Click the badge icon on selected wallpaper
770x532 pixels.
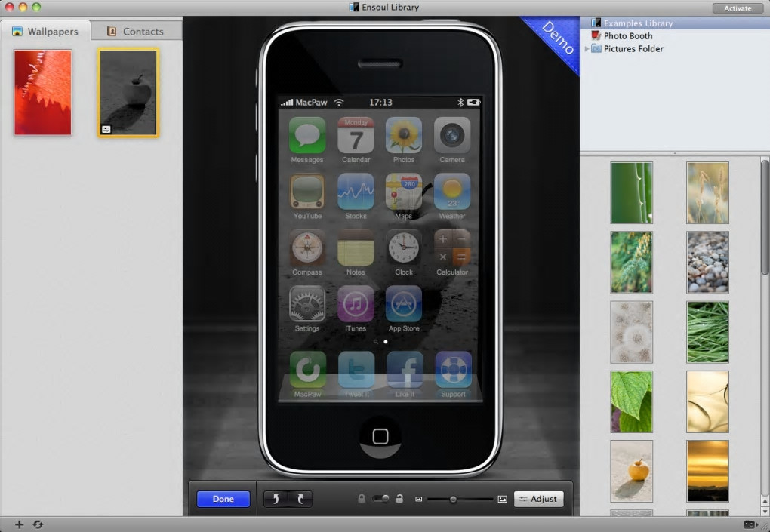pos(106,129)
